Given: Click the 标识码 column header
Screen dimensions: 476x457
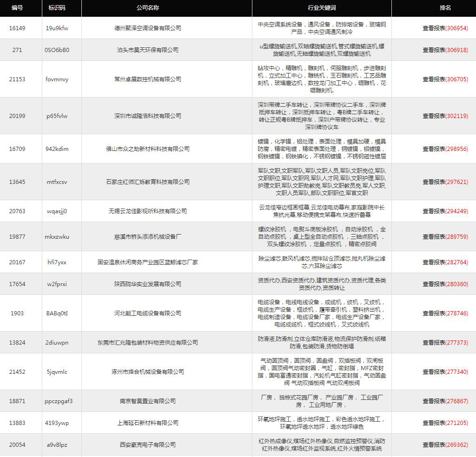Looking at the screenshot, I should (x=57, y=8).
